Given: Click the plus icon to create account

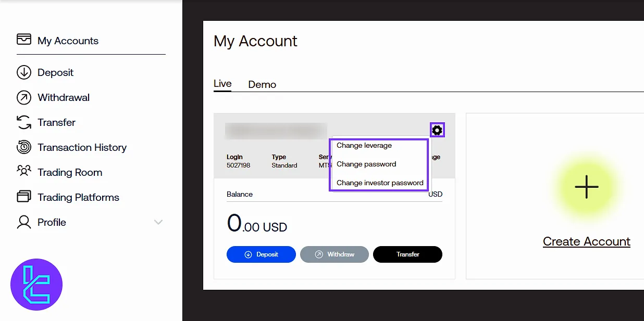Looking at the screenshot, I should tap(587, 187).
